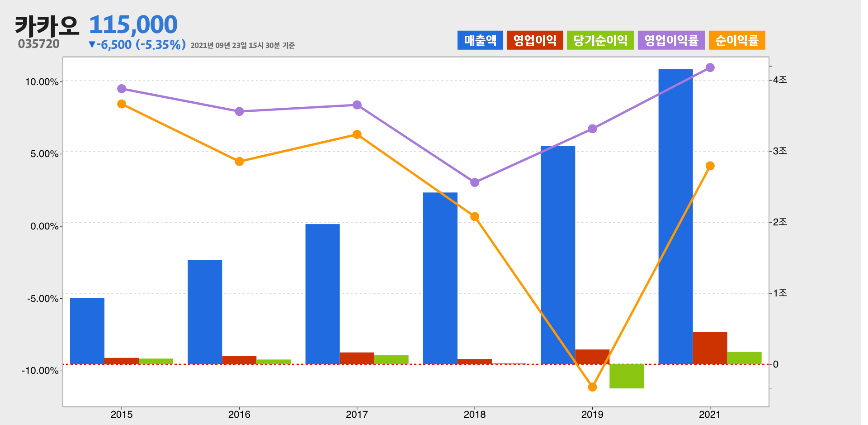This screenshot has height=425, width=868.
Task: Select the 2018 orange net margin point
Action: [475, 217]
